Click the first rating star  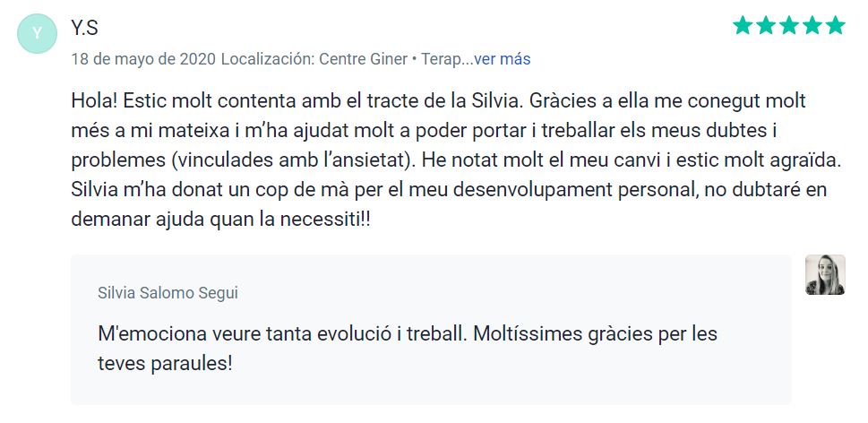tap(743, 25)
